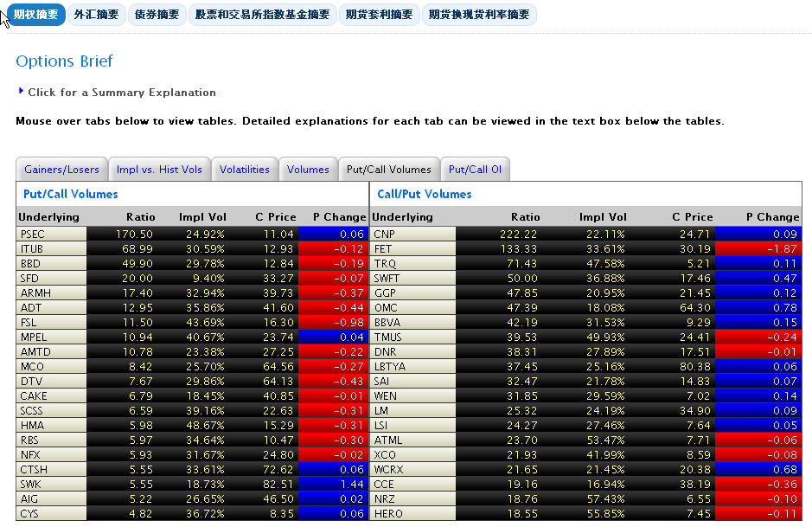Open the Impl vs. Hist Vols tab
This screenshot has height=527, width=812.
point(159,170)
